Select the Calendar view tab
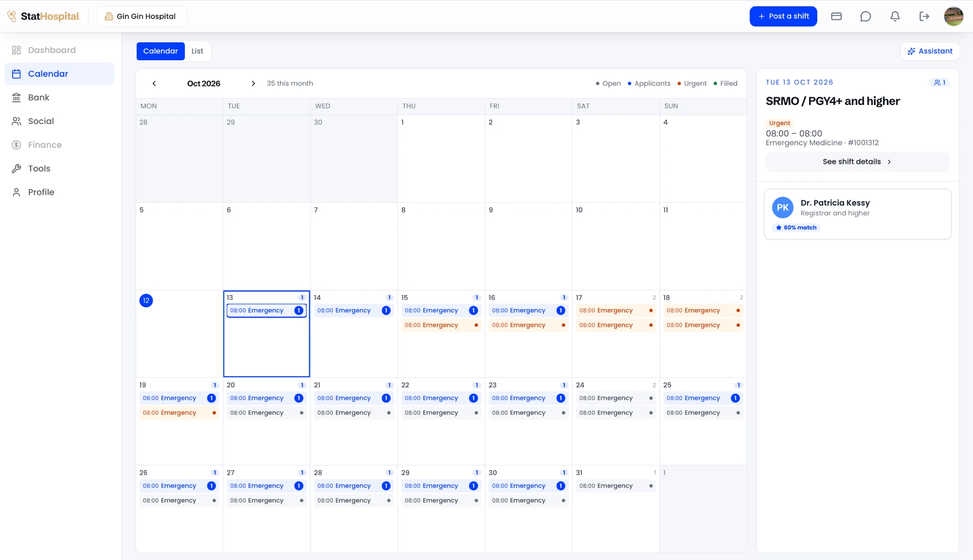The height and width of the screenshot is (560, 973). [x=161, y=51]
